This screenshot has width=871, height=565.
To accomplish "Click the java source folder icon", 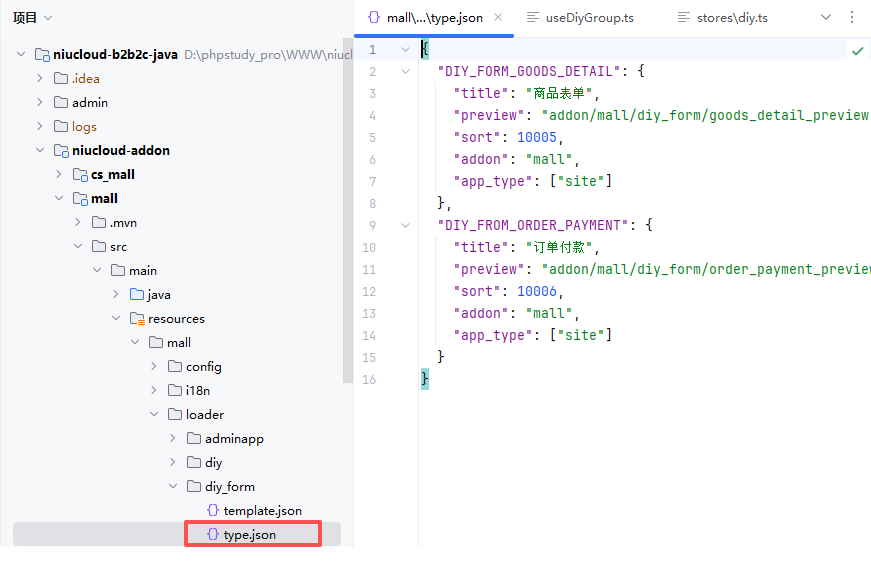I will point(136,294).
